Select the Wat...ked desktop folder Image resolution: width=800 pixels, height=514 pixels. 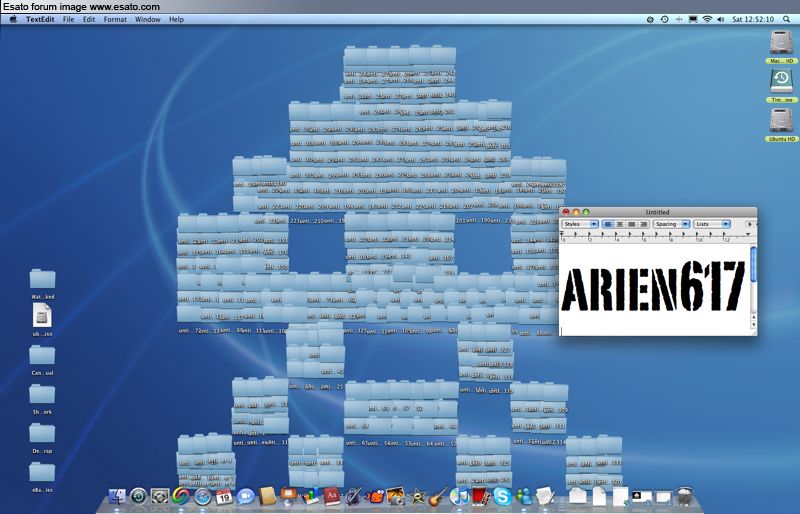pyautogui.click(x=42, y=284)
